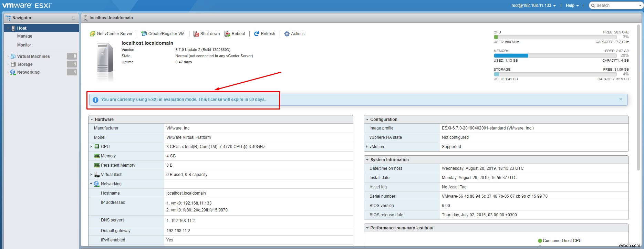Image resolution: width=644 pixels, height=249 pixels.
Task: Click the Storage icon in Navigator
Action: click(x=13, y=64)
